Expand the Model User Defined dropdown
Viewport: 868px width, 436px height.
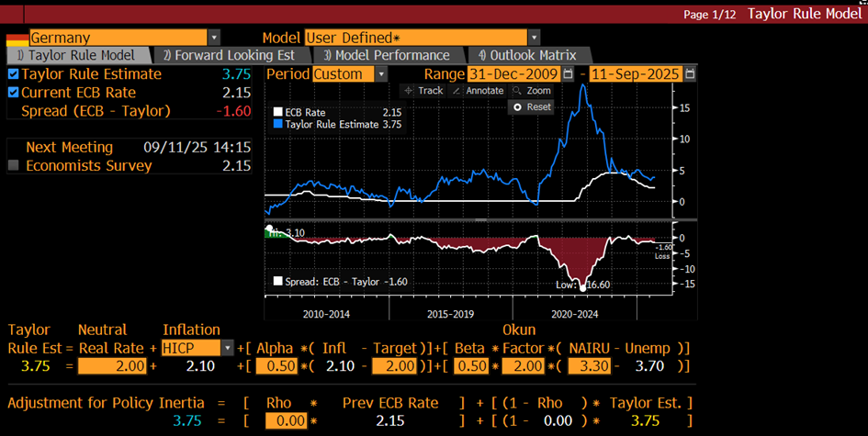pyautogui.click(x=533, y=38)
